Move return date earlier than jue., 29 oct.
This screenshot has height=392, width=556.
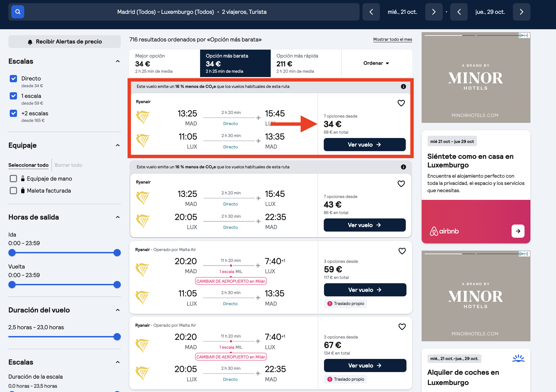[459, 12]
